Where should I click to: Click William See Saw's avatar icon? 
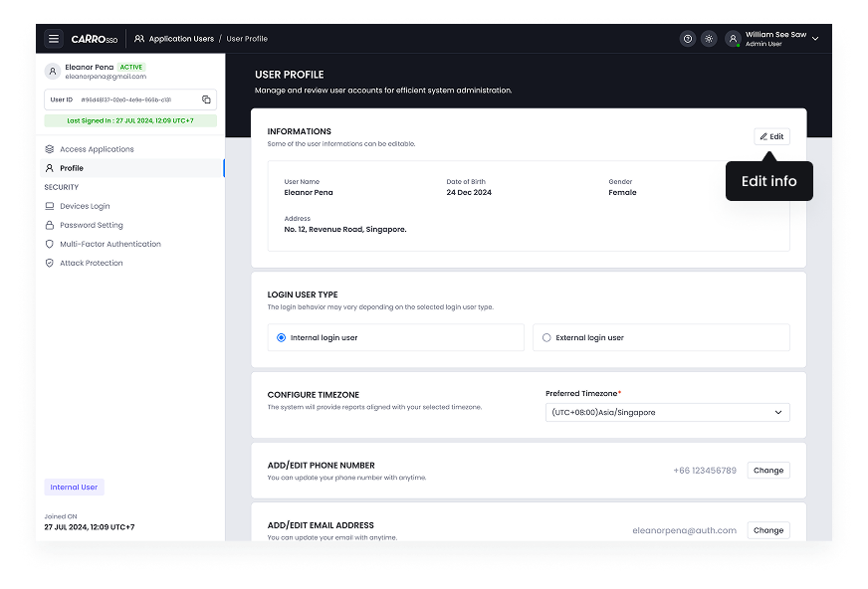(x=733, y=38)
